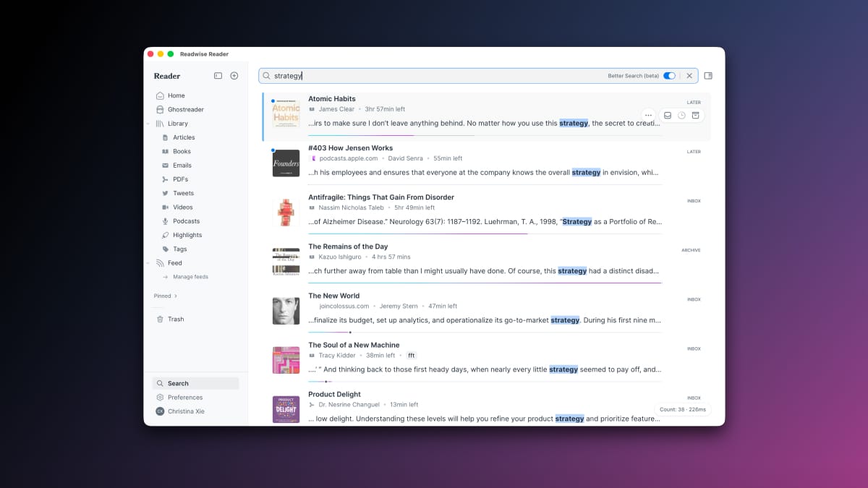Viewport: 868px width, 488px height.
Task: Open The Remains of the Day cover thumbnail
Action: (x=286, y=262)
